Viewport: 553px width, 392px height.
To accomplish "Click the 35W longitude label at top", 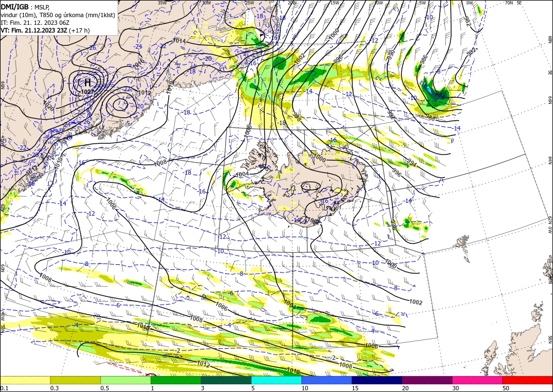I will (x=162, y=3).
